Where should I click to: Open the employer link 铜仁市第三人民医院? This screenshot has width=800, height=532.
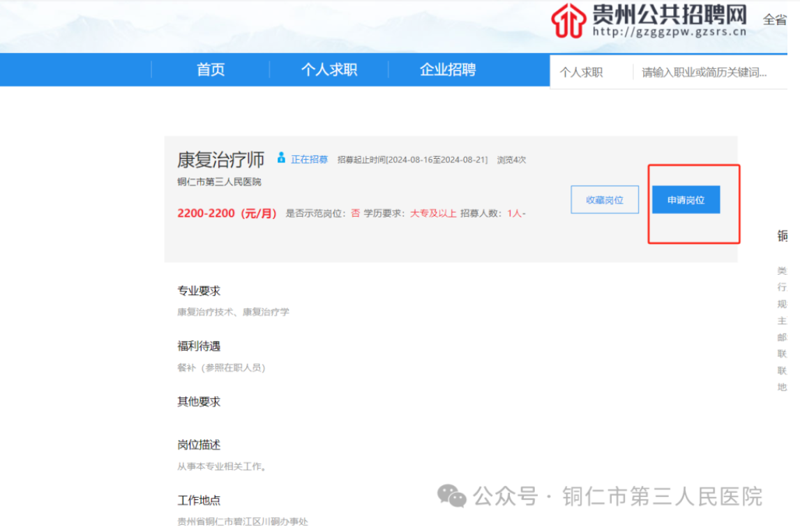(219, 182)
